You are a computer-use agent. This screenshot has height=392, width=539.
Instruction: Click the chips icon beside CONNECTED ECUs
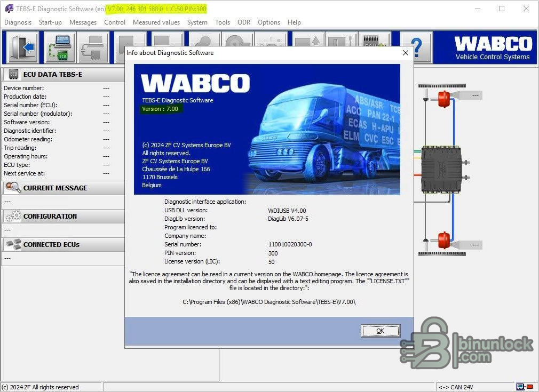13,244
